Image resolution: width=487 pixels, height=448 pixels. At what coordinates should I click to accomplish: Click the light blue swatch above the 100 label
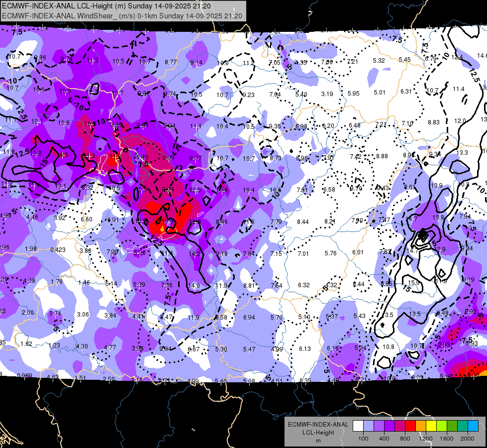pyautogui.click(x=369, y=426)
